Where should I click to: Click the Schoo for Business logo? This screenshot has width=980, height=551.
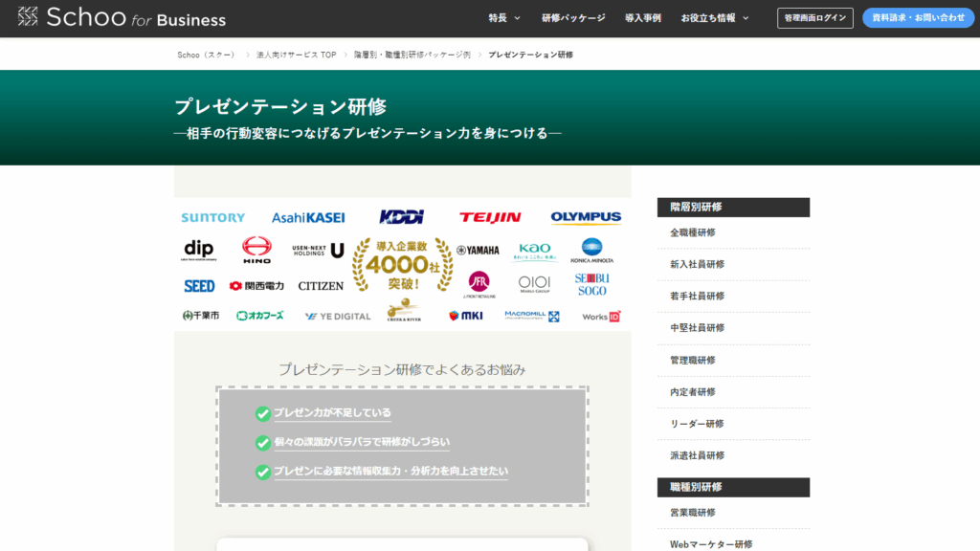[122, 18]
